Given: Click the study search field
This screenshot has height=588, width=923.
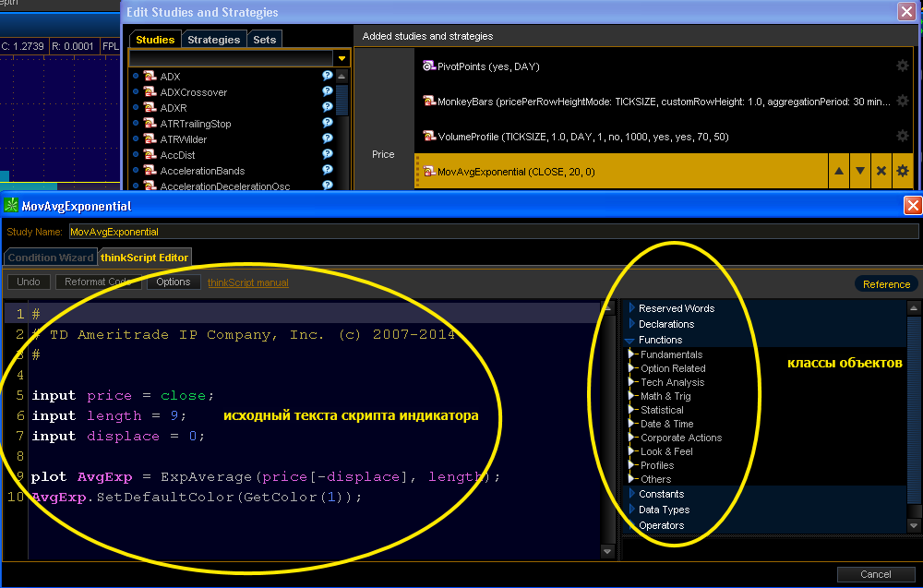Looking at the screenshot, I should [x=231, y=58].
